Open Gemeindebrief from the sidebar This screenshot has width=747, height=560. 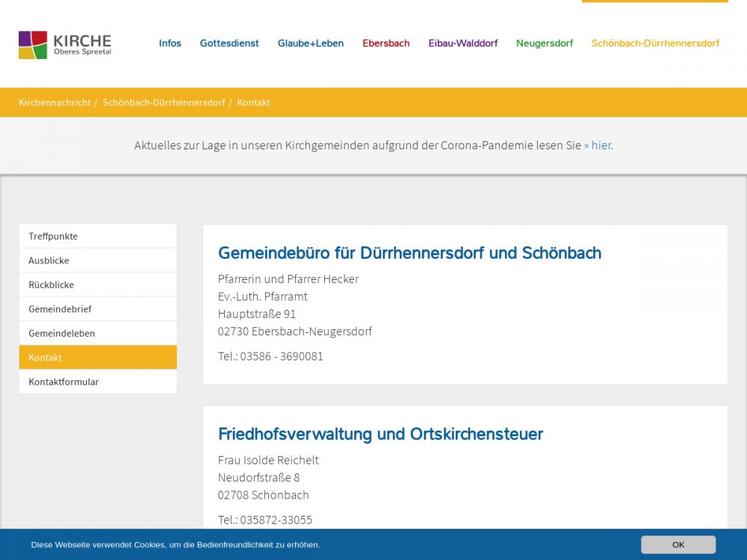60,309
